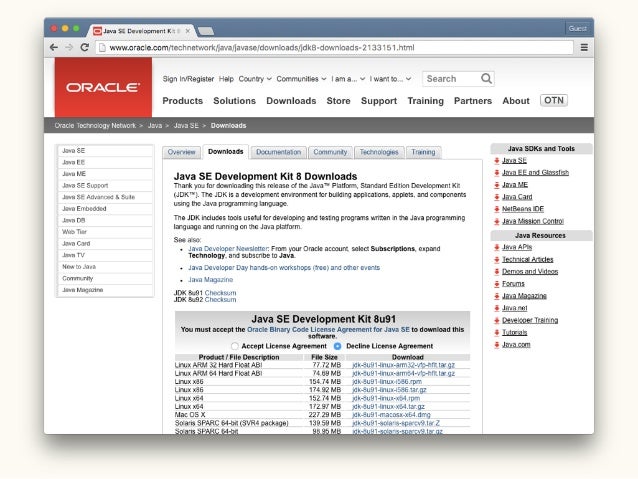Click the Help link
The image size is (638, 479).
coord(226,79)
